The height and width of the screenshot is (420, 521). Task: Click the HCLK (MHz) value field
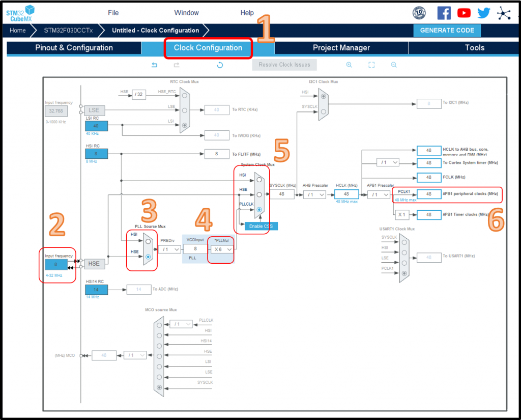pos(346,194)
